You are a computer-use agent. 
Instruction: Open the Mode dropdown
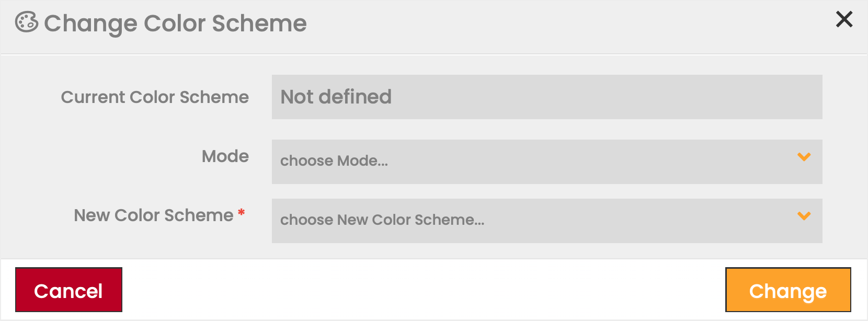546,162
